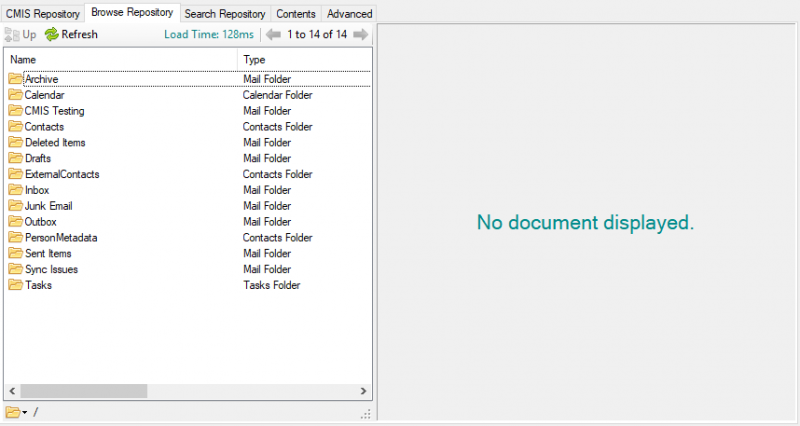This screenshot has width=800, height=426.
Task: Open the Search Repository tab
Action: point(225,14)
